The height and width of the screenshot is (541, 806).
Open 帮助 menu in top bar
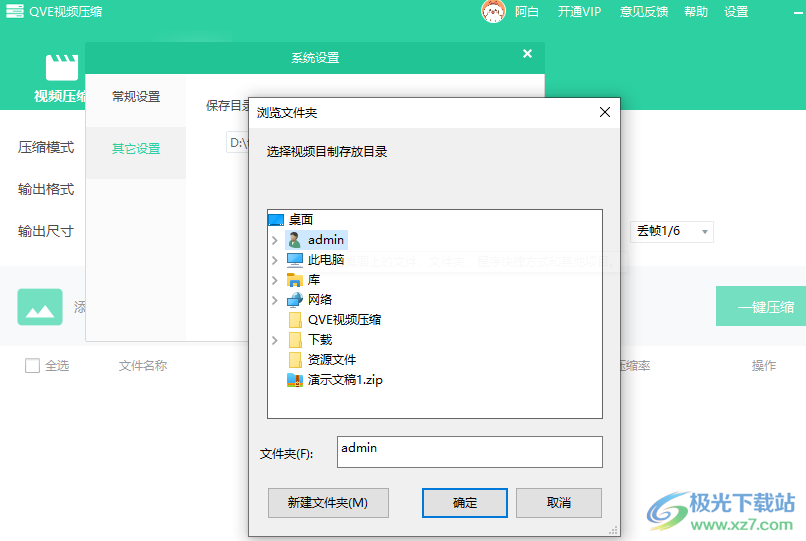[696, 12]
